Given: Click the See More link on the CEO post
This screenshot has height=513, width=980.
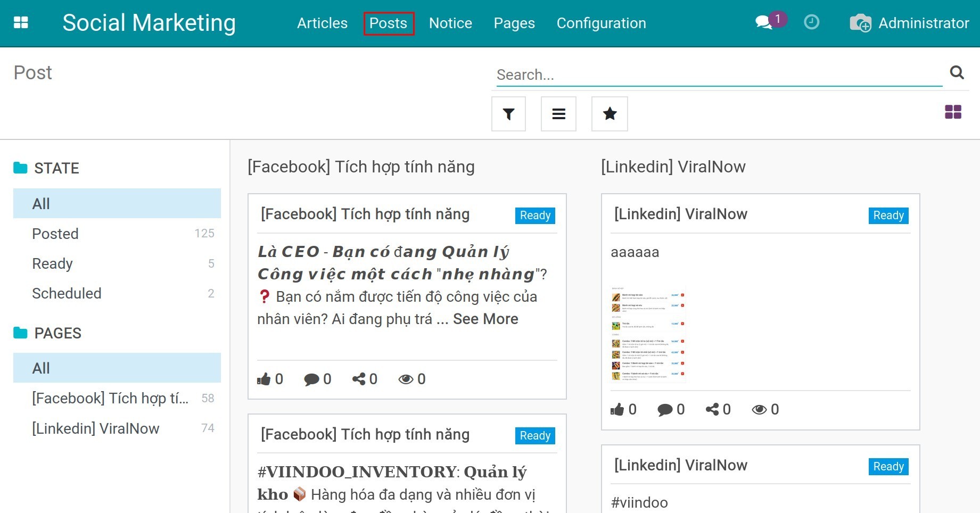Looking at the screenshot, I should coord(485,319).
